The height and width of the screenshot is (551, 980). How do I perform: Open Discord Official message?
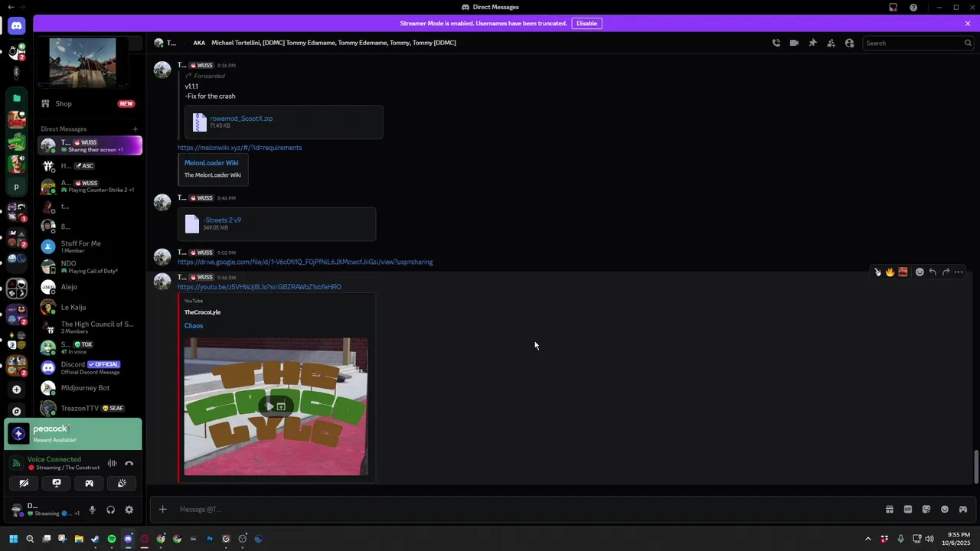coord(90,368)
